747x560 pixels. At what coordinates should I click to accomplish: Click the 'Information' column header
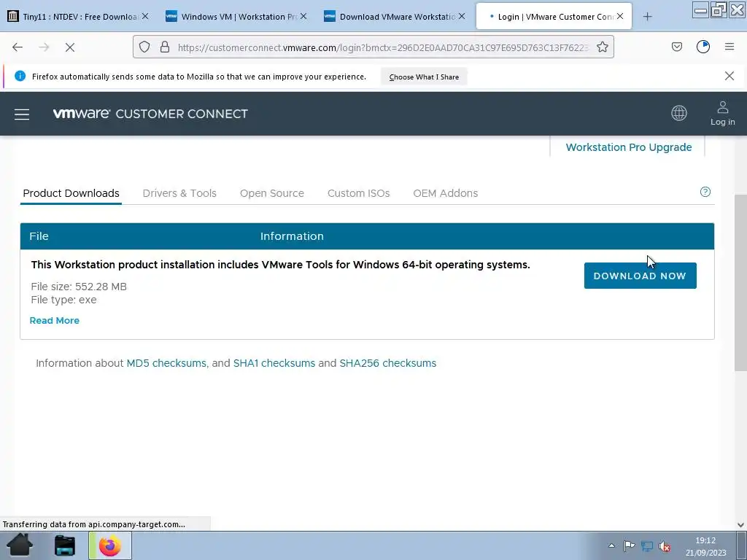click(292, 236)
